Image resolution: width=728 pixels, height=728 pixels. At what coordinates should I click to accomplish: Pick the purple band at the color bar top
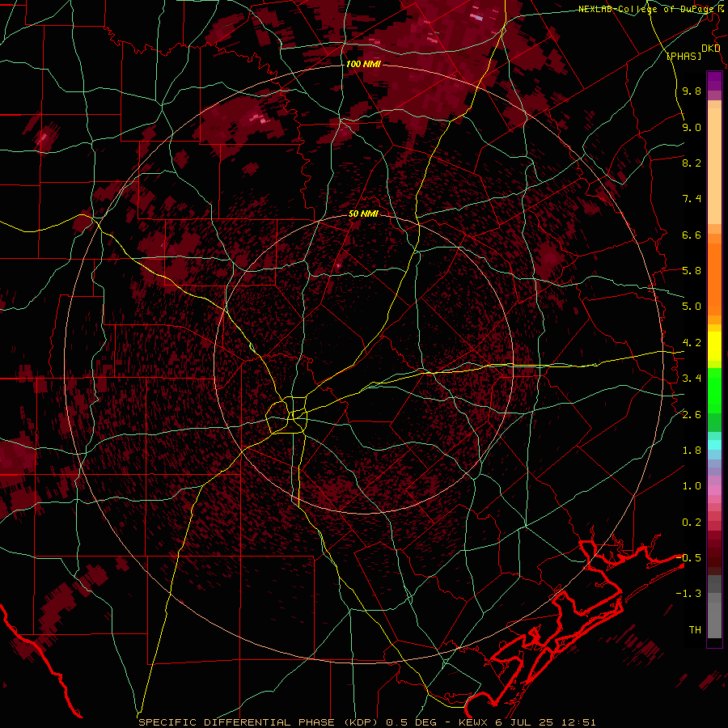[714, 81]
